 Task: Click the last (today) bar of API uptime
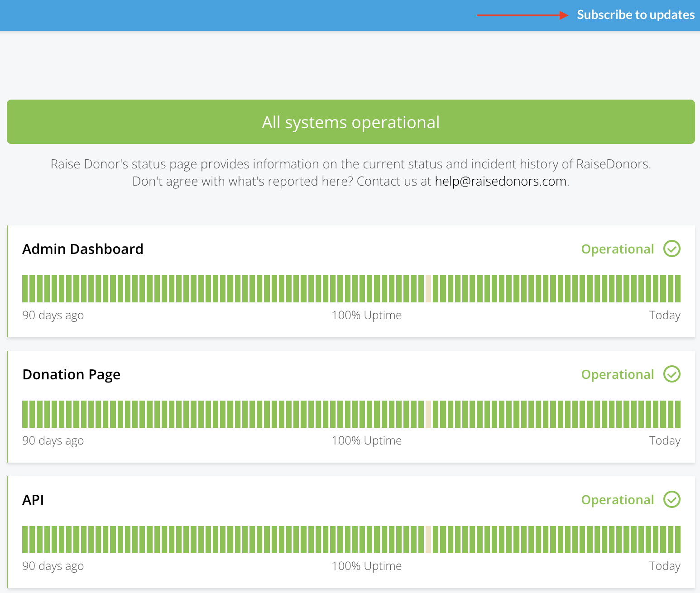pyautogui.click(x=678, y=540)
